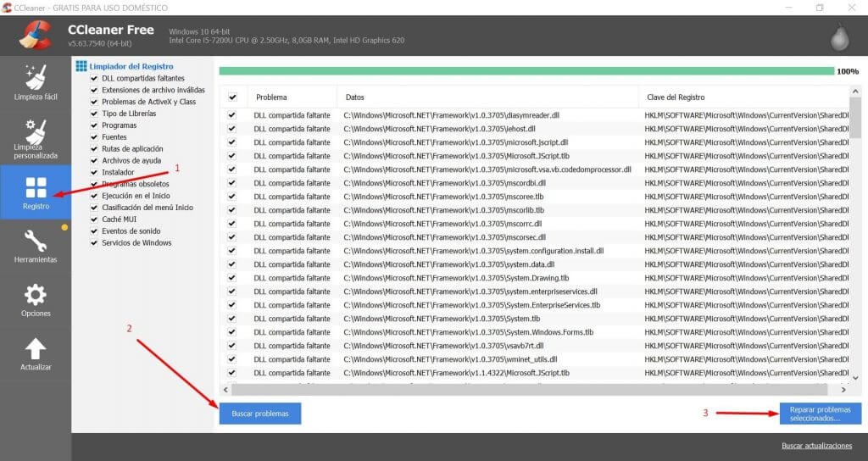Select the System.Windows.Forms.tlb path cell
868x461 pixels.
point(468,332)
